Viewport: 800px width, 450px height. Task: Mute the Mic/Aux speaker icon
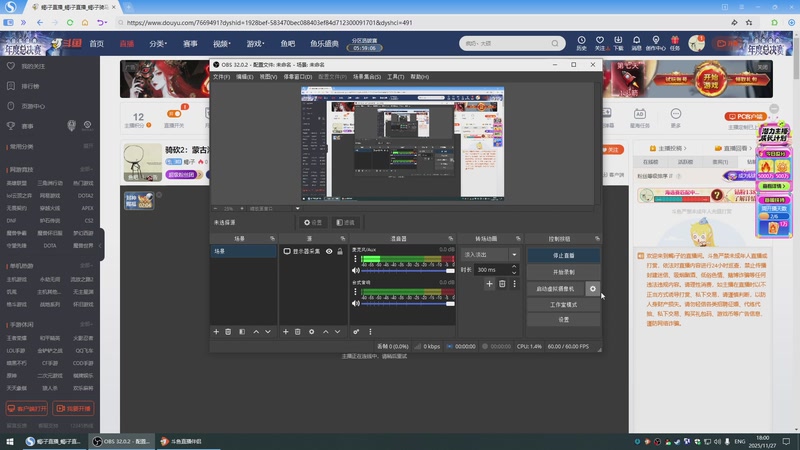(x=356, y=270)
